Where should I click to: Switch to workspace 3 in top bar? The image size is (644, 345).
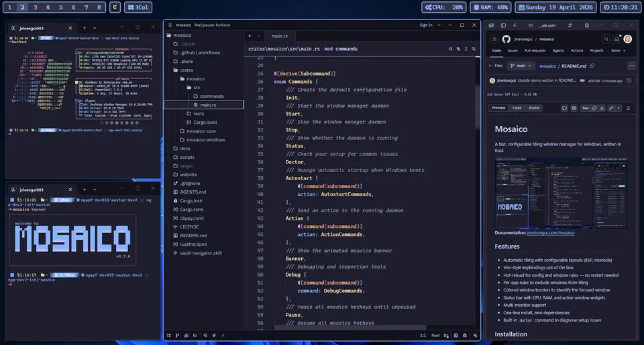click(x=36, y=7)
